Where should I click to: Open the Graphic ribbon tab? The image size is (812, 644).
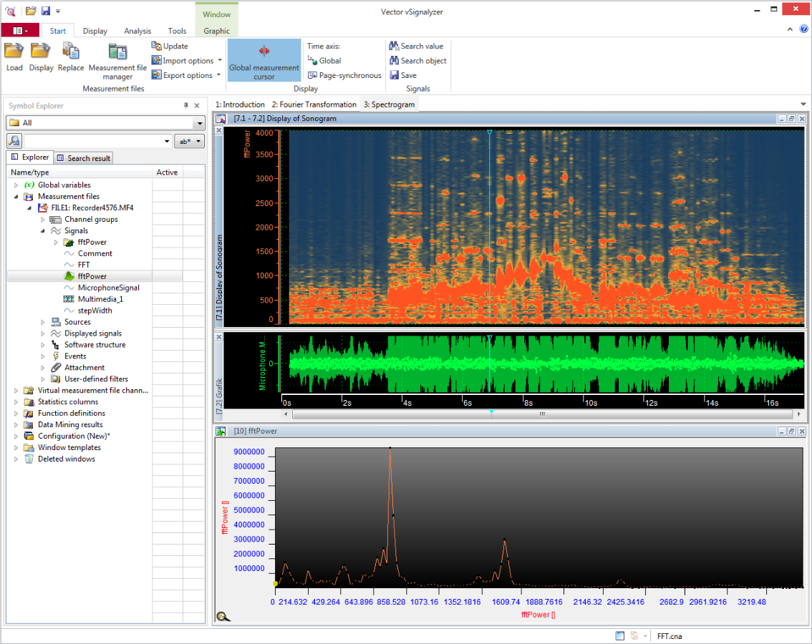(216, 31)
